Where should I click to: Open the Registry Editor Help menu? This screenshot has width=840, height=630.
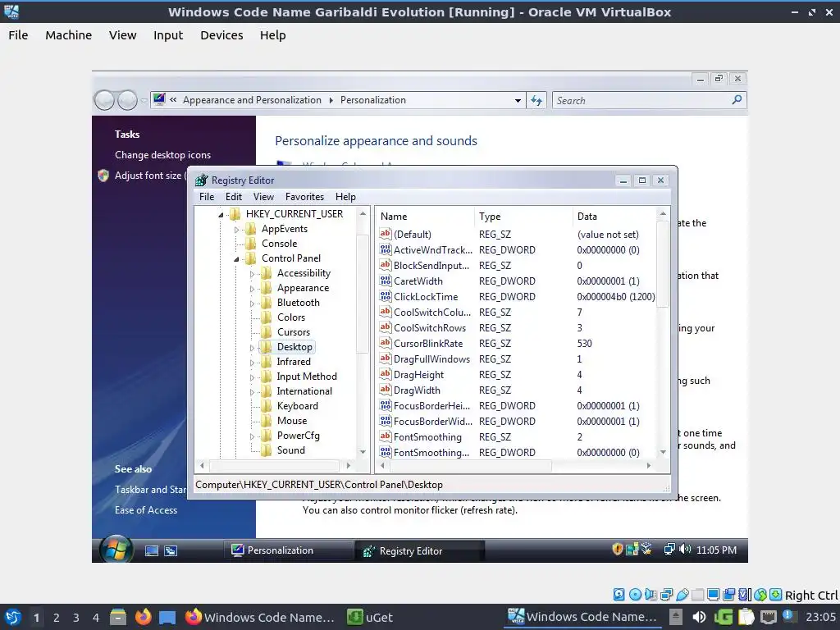click(x=345, y=197)
